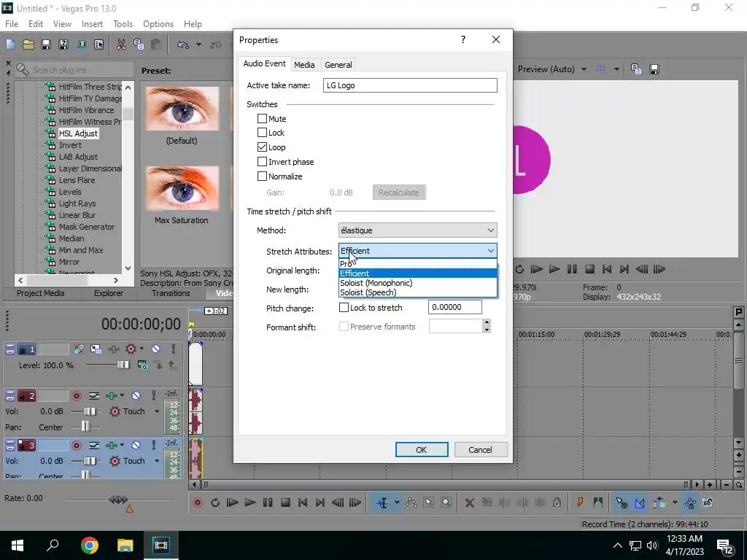The height and width of the screenshot is (560, 747).
Task: Click Go to Start in preview transport
Action: point(607,270)
